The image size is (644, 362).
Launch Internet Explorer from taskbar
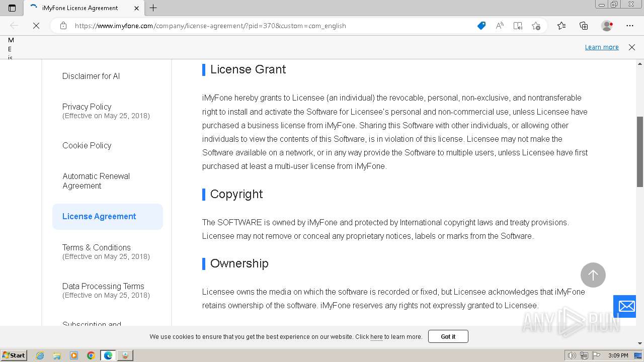tap(40, 355)
